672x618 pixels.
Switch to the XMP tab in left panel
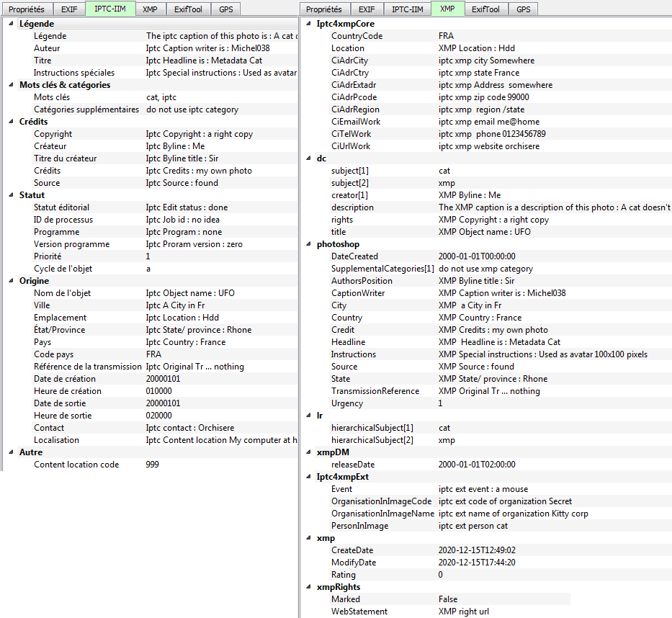[x=150, y=9]
